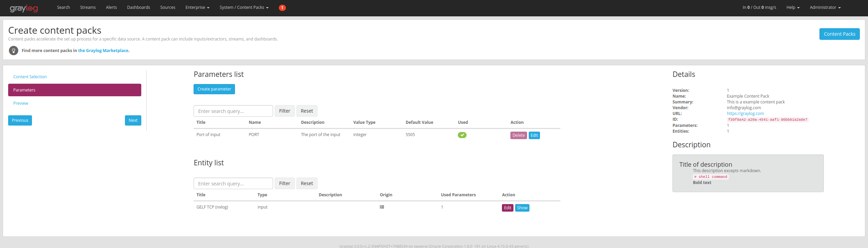Viewport: 868px width, 248px height.
Task: Expand the Help menu
Action: 793,7
